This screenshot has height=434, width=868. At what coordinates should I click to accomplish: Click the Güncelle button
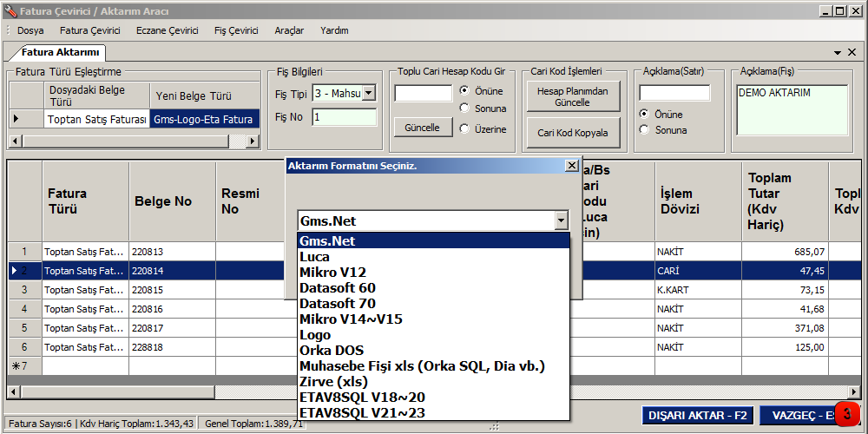pyautogui.click(x=423, y=128)
